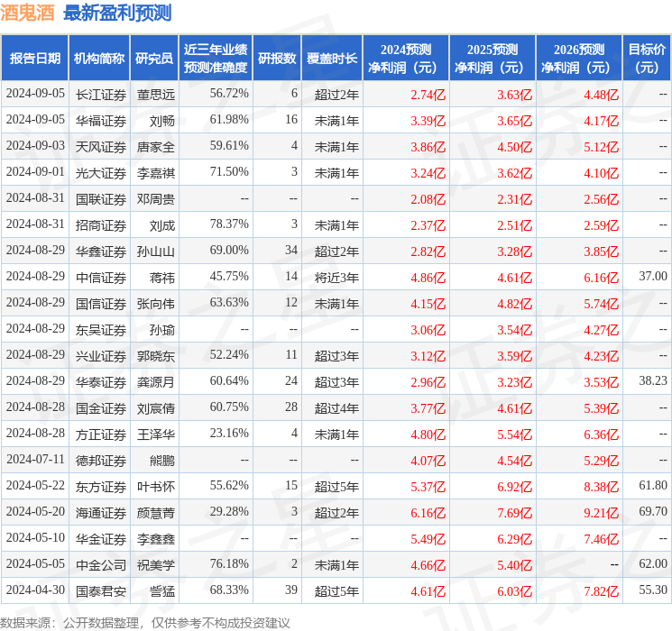Select the 华福证券 institution cell

pyautogui.click(x=101, y=121)
